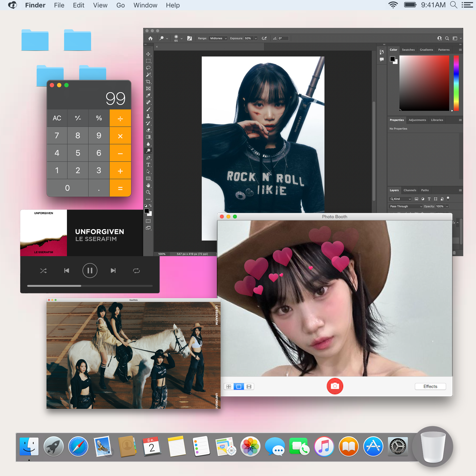Viewport: 476px width, 476px height.
Task: Select the Eyedropper tool
Action: tap(148, 95)
